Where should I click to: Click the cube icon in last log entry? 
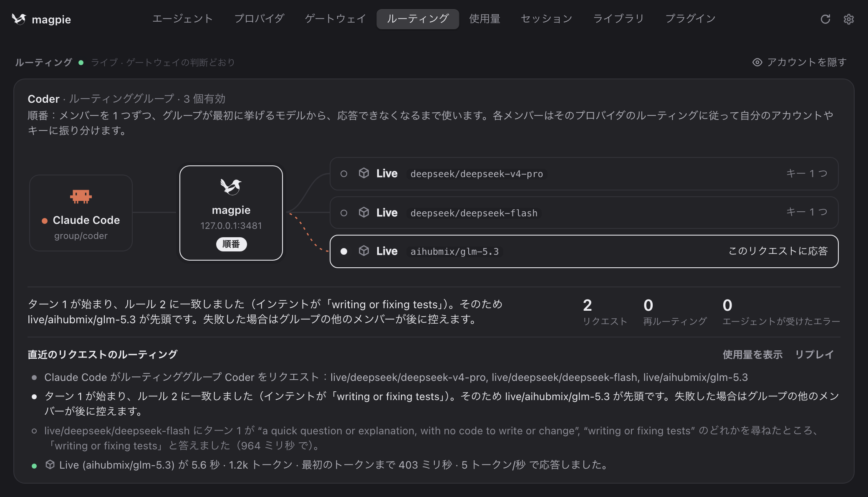coord(50,464)
